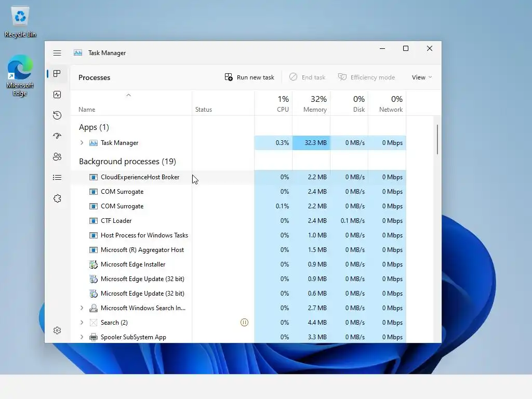The height and width of the screenshot is (399, 532).
Task: Select the Microsoft Edge Update 0.9 MB row
Action: pyautogui.click(x=238, y=279)
